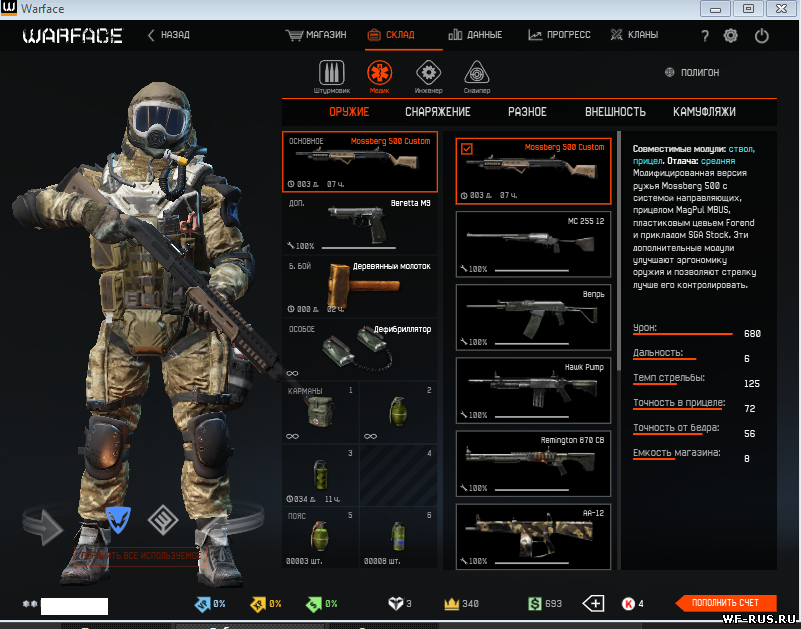
Task: Switch to the Blackwood diamond emblem
Action: [x=163, y=520]
